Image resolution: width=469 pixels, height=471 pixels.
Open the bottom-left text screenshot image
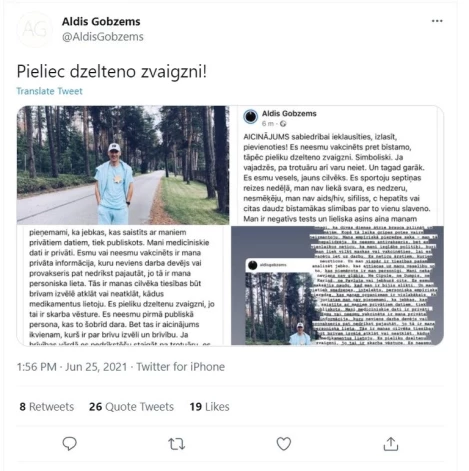pos(123,286)
